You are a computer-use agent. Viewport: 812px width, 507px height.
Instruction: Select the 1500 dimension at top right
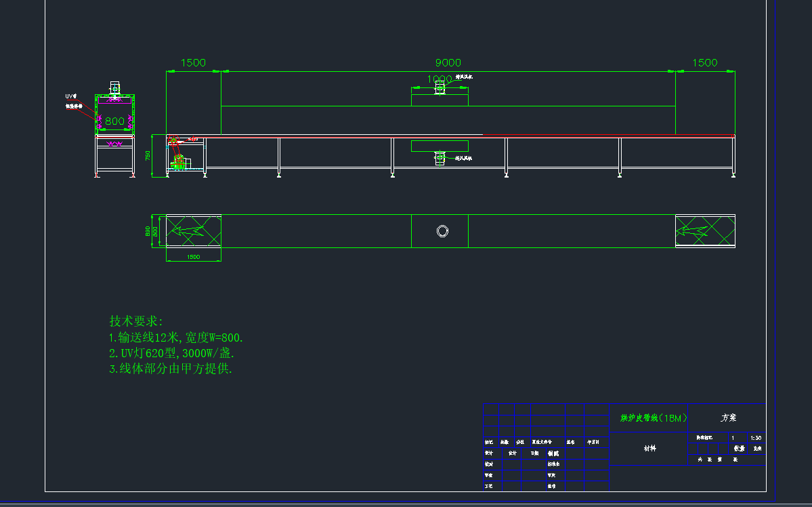coord(705,62)
